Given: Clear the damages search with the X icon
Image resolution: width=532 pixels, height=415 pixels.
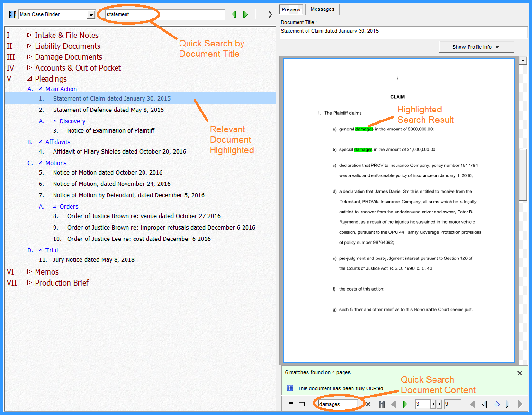Looking at the screenshot, I should pos(368,404).
